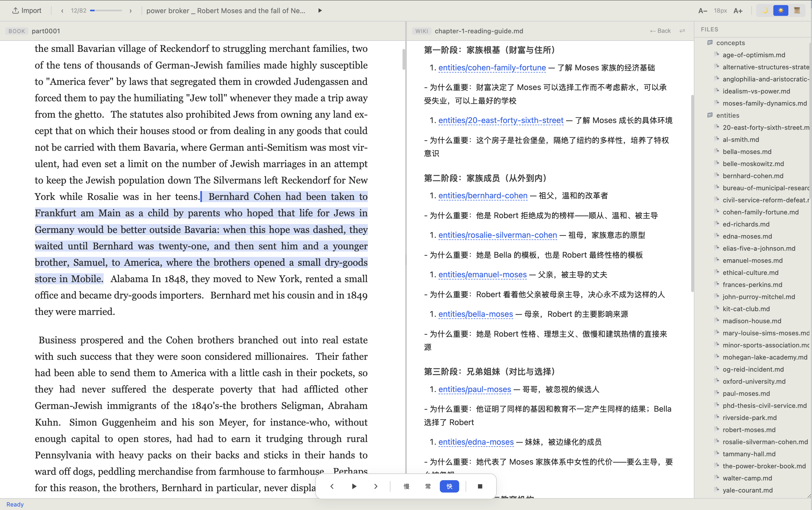Open ethical-culture.md file
Viewport: 812px width, 510px height.
point(750,272)
